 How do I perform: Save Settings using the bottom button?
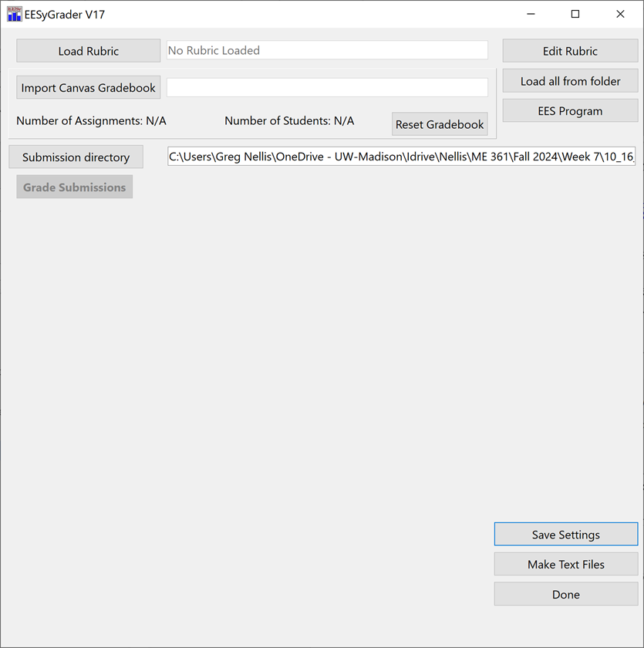[565, 535]
